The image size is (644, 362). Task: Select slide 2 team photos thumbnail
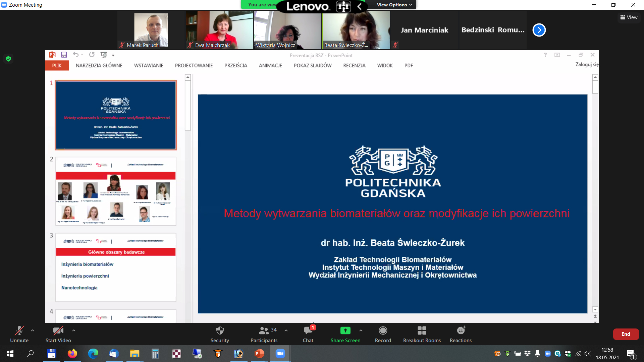click(x=116, y=191)
